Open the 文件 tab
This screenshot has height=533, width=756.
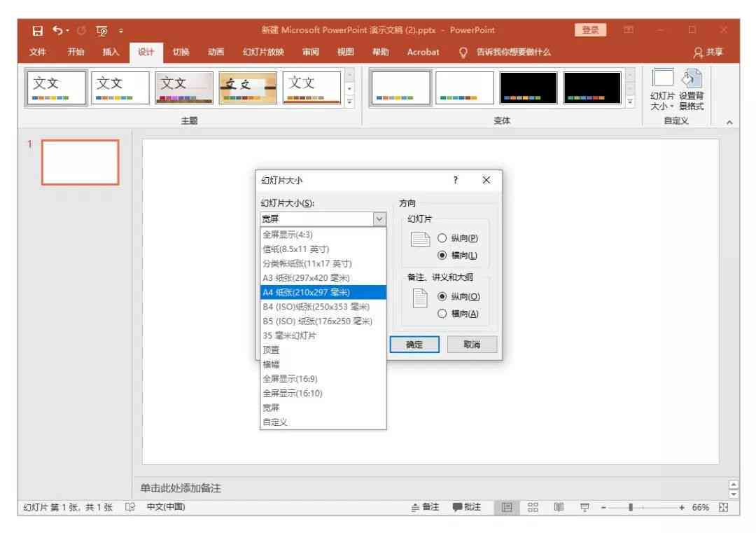tap(37, 52)
